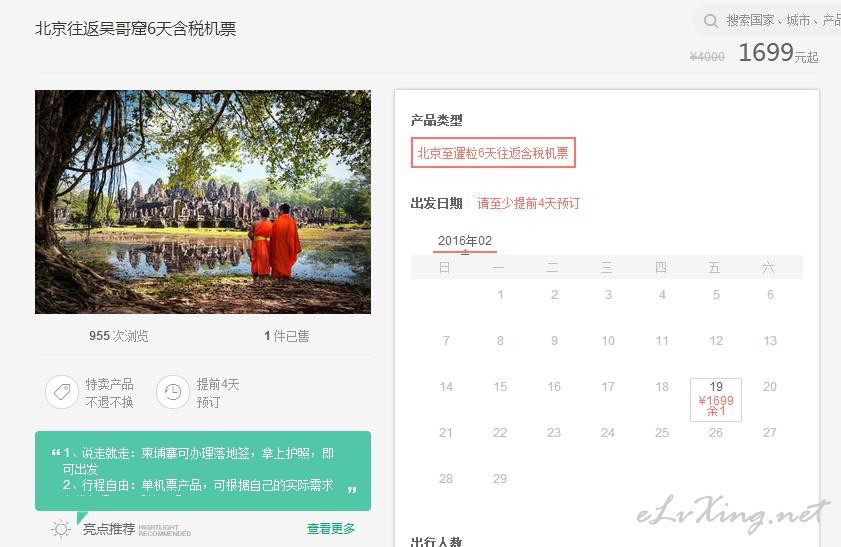Click the clock icon beside 提前4天预订

click(173, 392)
